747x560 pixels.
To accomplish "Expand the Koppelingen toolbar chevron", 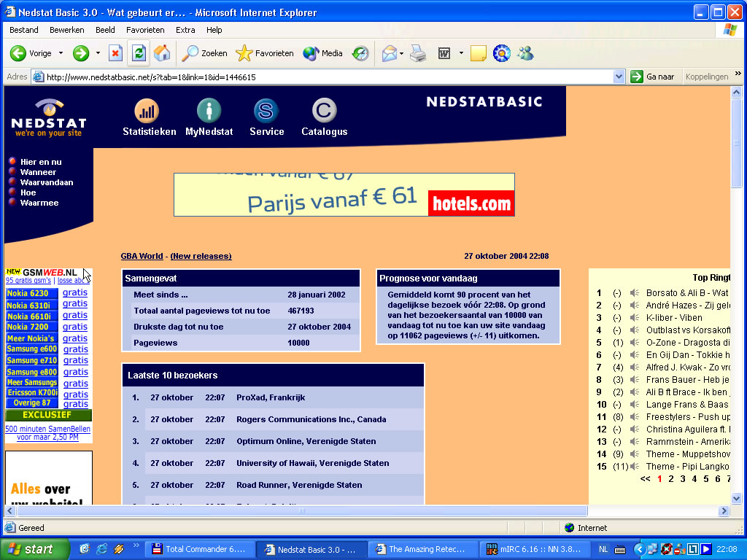I will [x=738, y=74].
